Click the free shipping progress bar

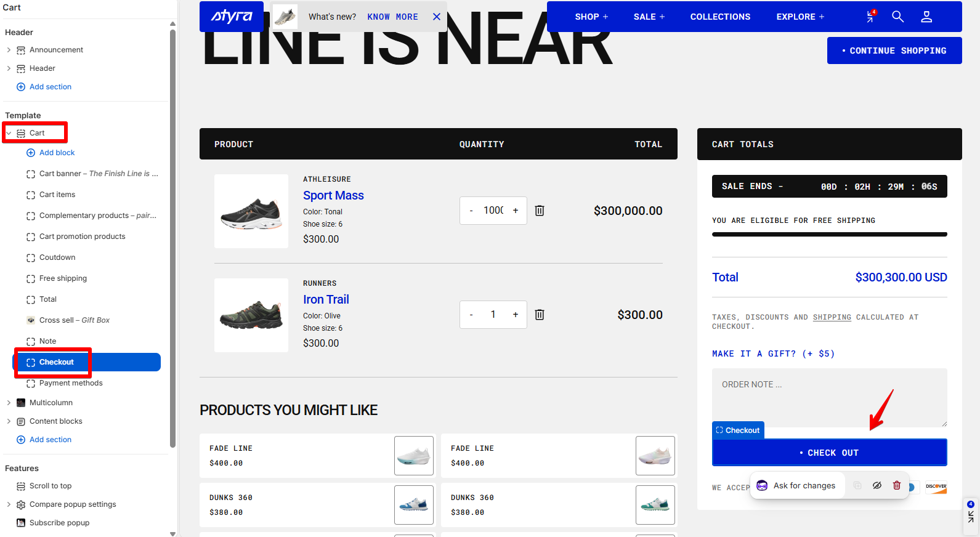(829, 234)
